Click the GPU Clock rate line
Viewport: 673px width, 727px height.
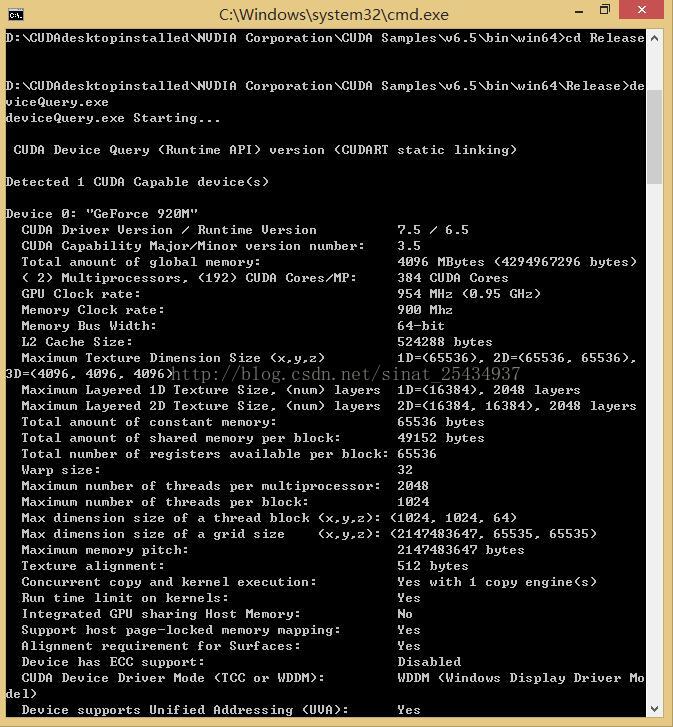pos(281,294)
